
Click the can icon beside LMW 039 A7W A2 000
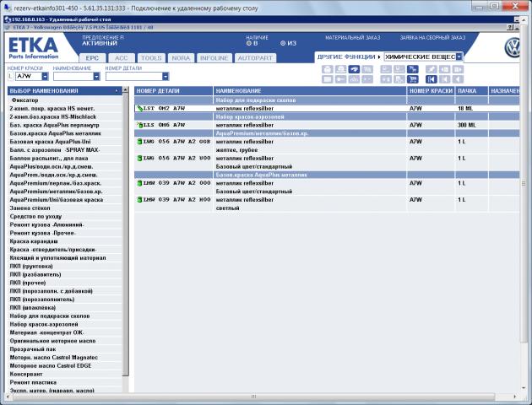pos(139,183)
